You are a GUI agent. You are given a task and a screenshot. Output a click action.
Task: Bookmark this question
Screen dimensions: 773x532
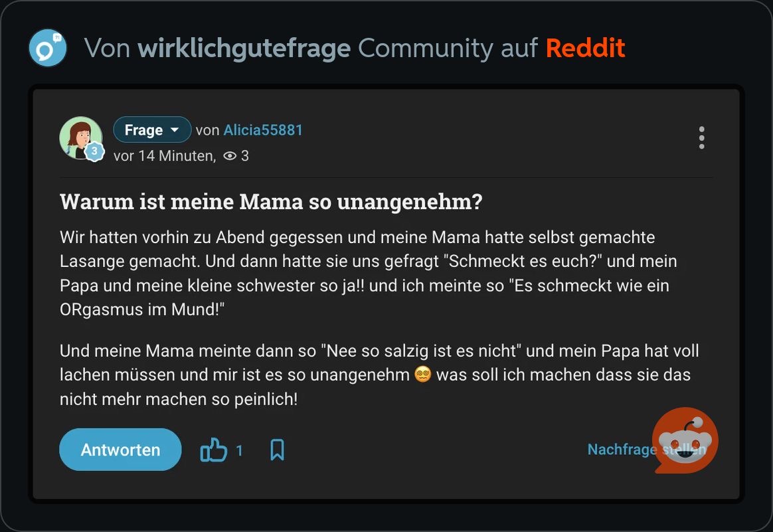(x=278, y=450)
